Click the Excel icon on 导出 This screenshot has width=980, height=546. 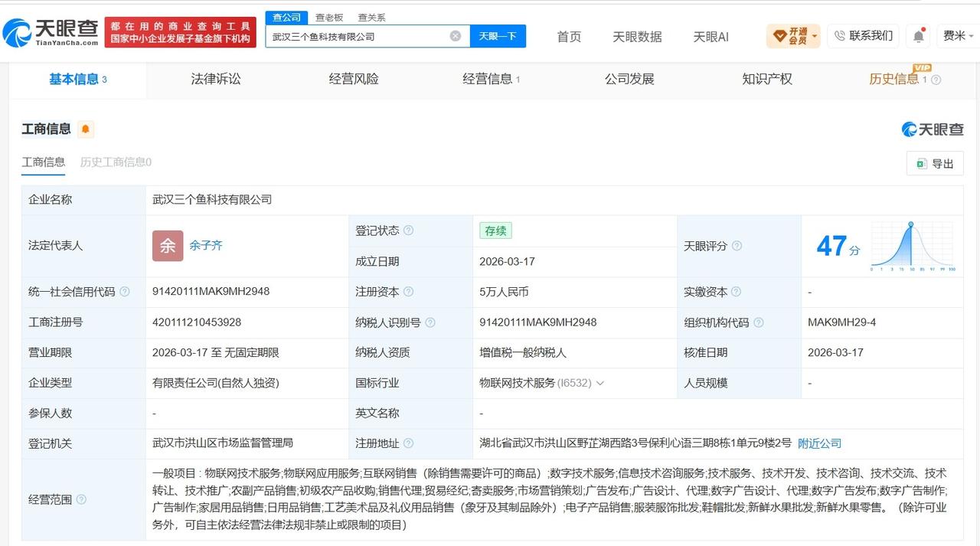click(920, 163)
